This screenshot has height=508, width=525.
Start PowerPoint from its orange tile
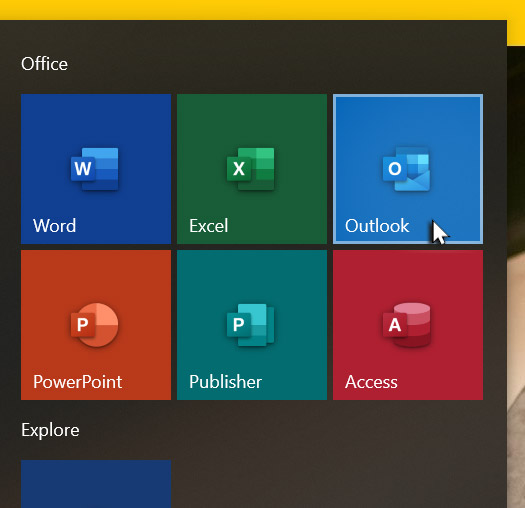click(x=96, y=325)
